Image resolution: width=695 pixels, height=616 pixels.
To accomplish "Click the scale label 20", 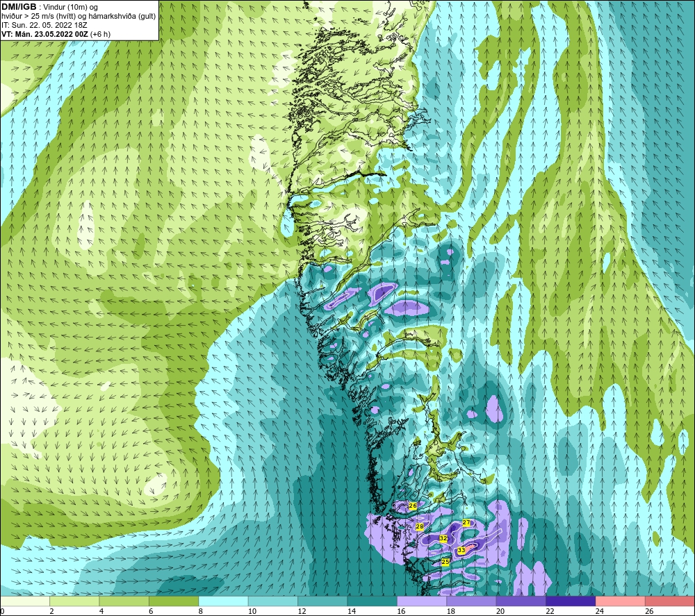I will [x=500, y=612].
